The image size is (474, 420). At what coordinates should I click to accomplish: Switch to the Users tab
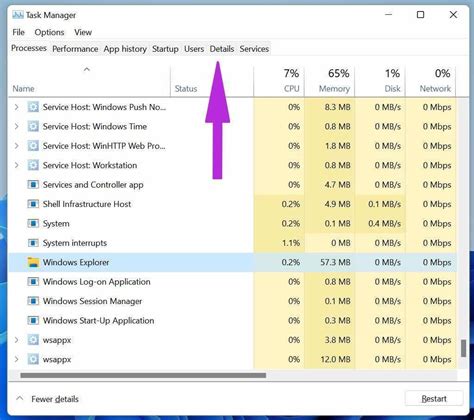(x=194, y=49)
